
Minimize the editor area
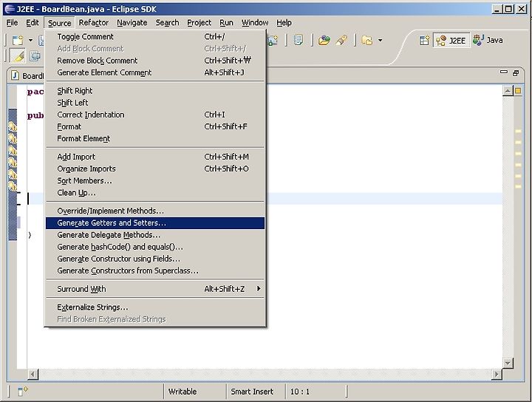tap(504, 72)
